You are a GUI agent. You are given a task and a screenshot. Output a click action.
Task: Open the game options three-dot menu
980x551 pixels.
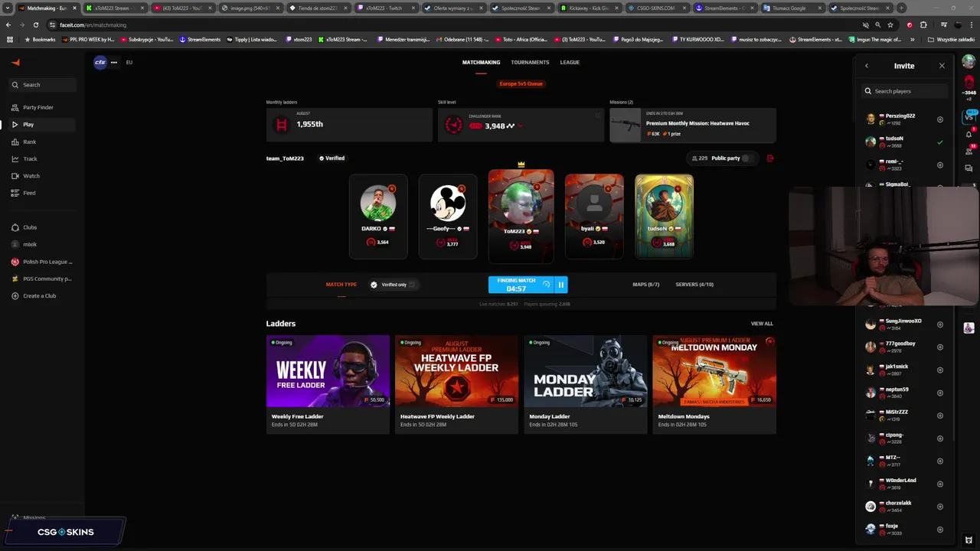(x=114, y=63)
